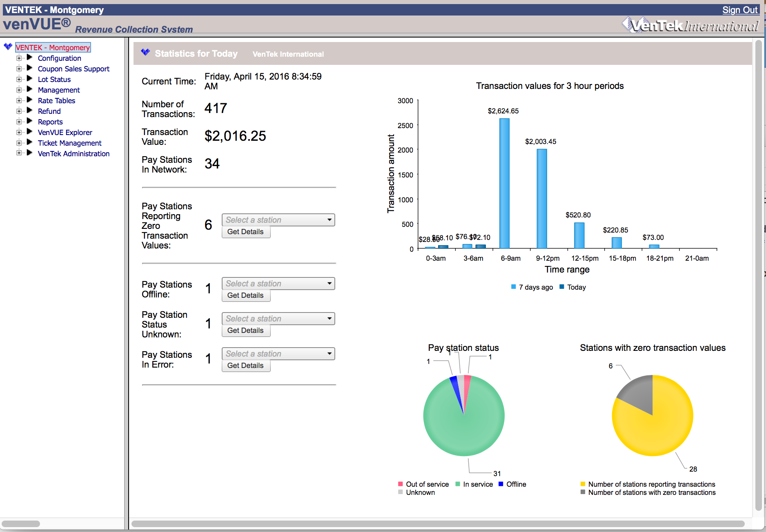The width and height of the screenshot is (766, 532).
Task: Open station dropdown for Pay Station Status Unknown
Action: tap(278, 319)
